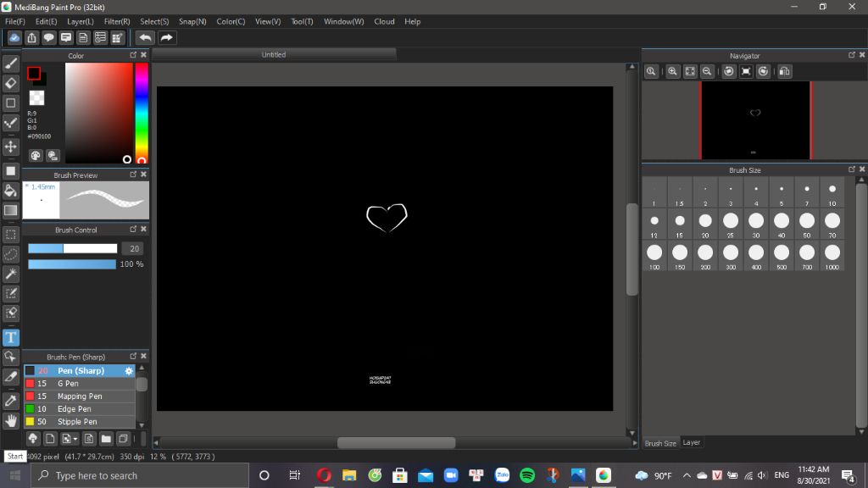This screenshot has height=488, width=868.
Task: Select the Edge Pen brush
Action: tap(79, 409)
